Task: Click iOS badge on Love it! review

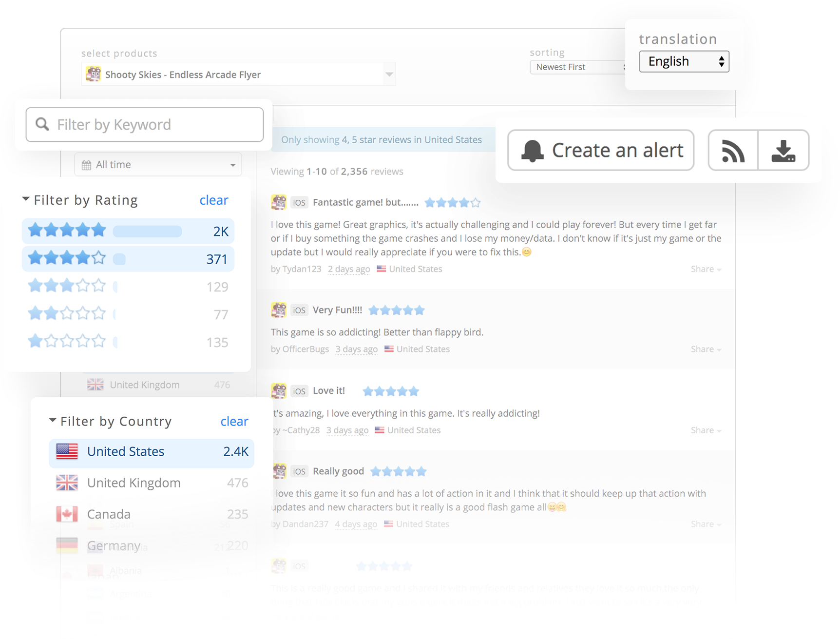Action: (299, 391)
